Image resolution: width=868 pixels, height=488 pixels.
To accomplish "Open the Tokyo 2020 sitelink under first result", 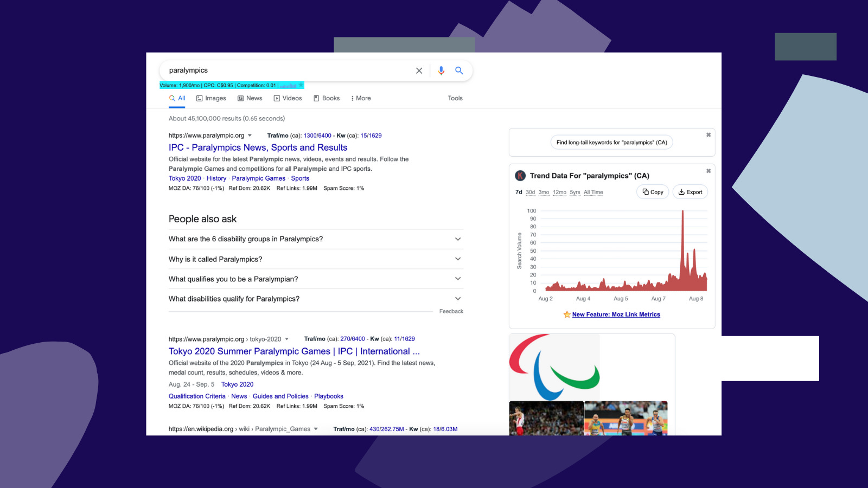I will 184,178.
